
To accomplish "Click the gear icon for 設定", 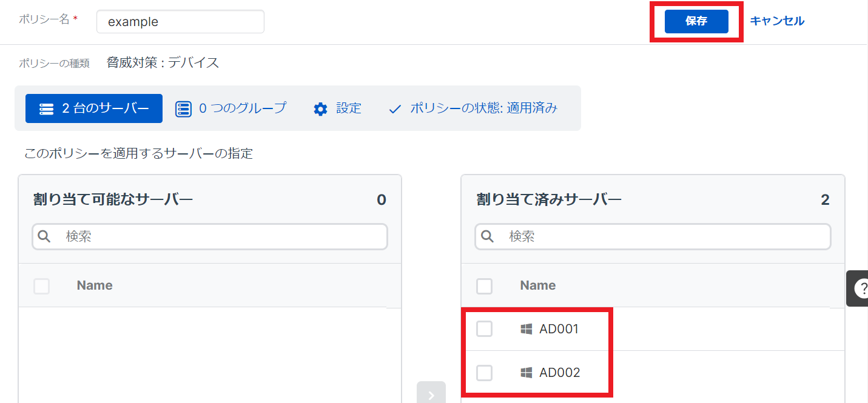I will point(320,109).
